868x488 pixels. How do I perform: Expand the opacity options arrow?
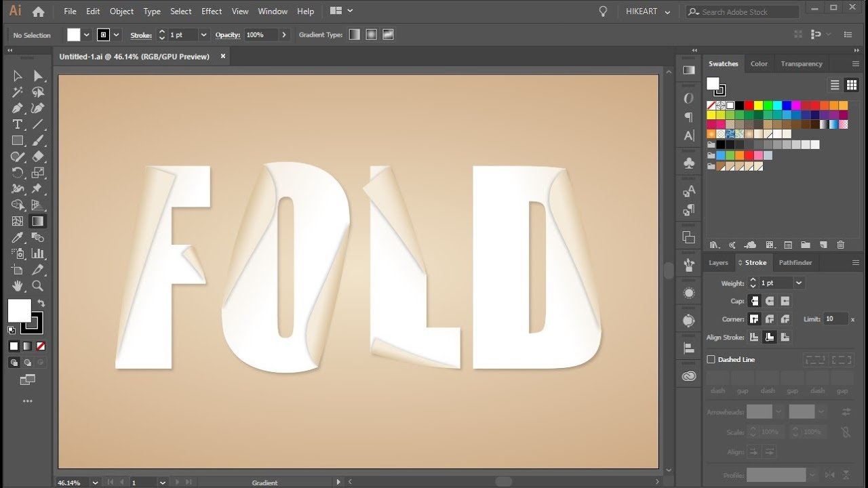pyautogui.click(x=283, y=35)
